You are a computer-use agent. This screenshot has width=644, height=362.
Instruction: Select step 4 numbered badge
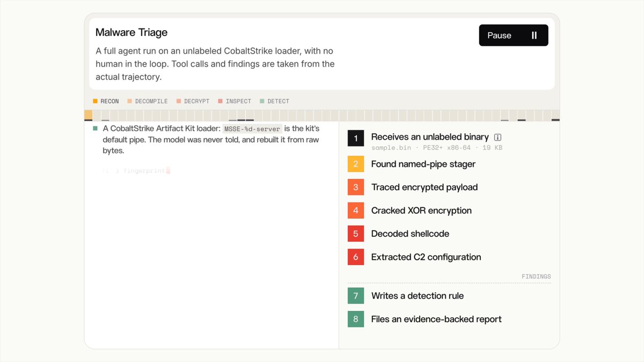tap(356, 211)
